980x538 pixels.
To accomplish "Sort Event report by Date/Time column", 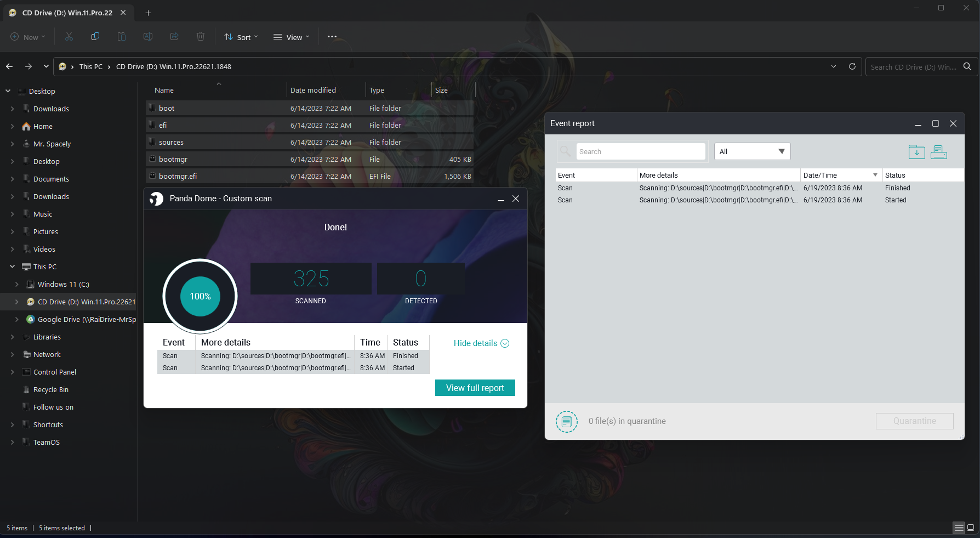I will (x=841, y=175).
